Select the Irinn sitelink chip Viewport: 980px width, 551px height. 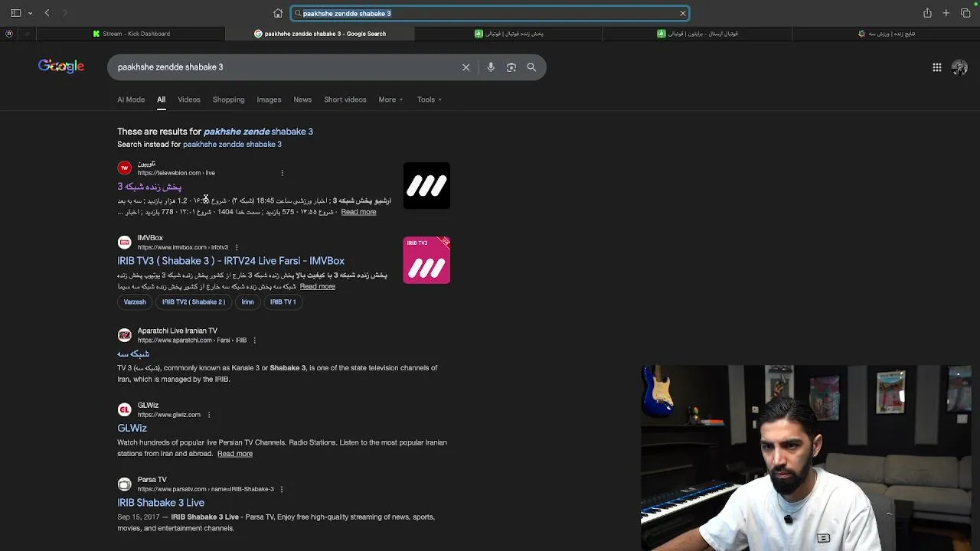(x=247, y=302)
